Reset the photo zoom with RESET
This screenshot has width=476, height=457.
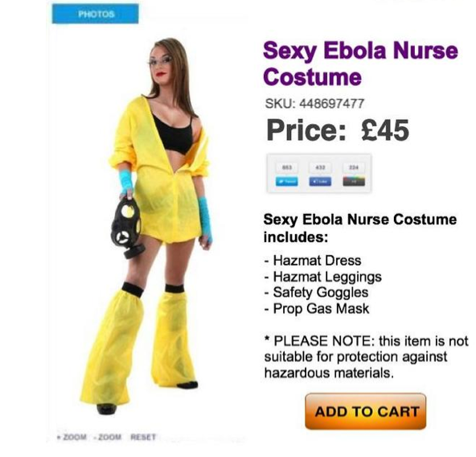pos(143,437)
